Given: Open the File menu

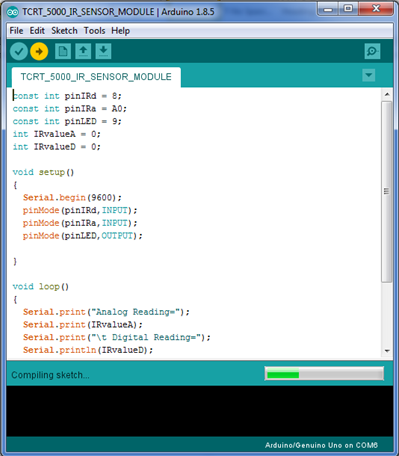Looking at the screenshot, I should tap(16, 31).
